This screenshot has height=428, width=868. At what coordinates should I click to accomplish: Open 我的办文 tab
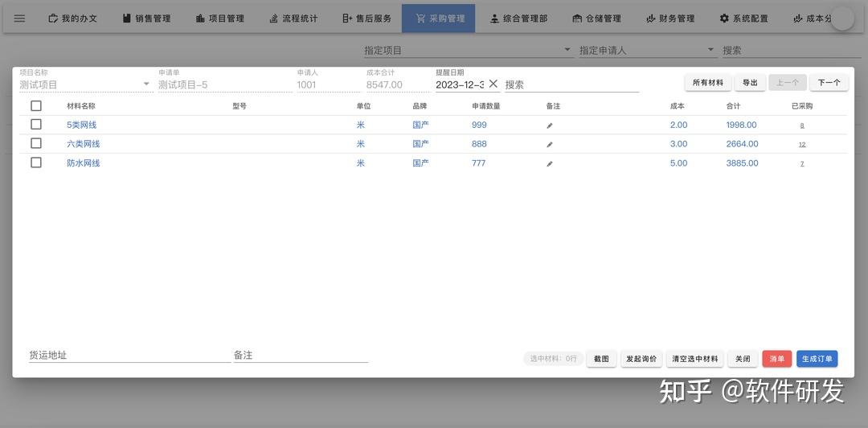click(73, 19)
